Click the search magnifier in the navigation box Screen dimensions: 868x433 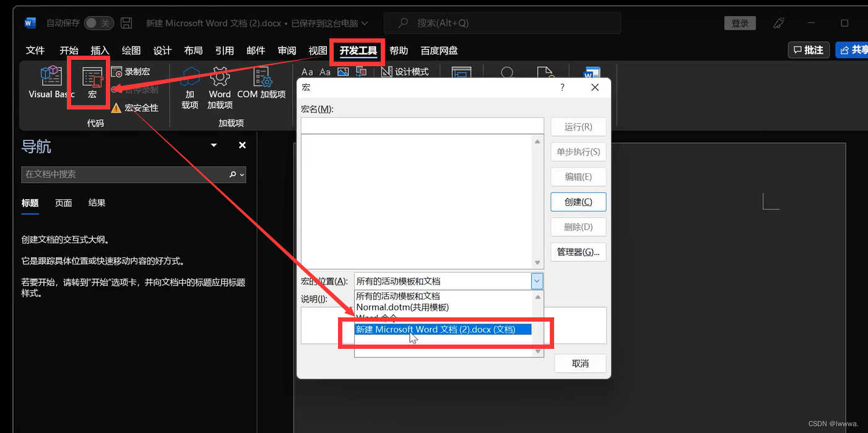tap(233, 174)
